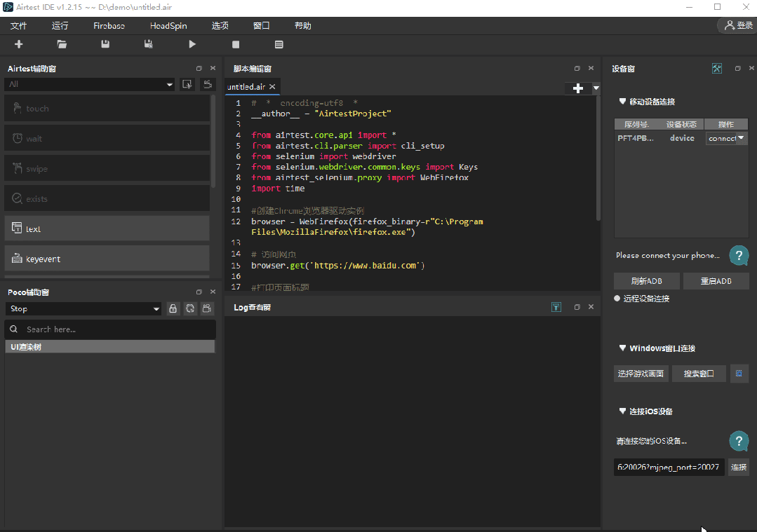757x532 pixels.
Task: Run the script with play button
Action: pos(192,44)
